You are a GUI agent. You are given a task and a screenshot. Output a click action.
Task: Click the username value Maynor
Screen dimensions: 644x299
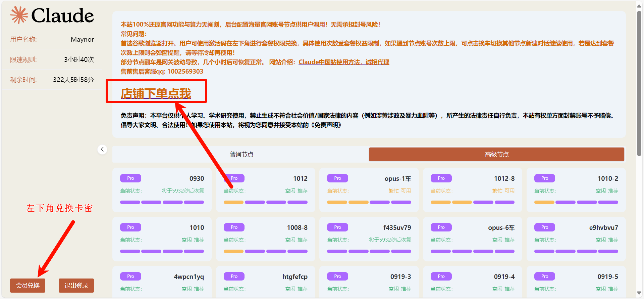tap(82, 39)
